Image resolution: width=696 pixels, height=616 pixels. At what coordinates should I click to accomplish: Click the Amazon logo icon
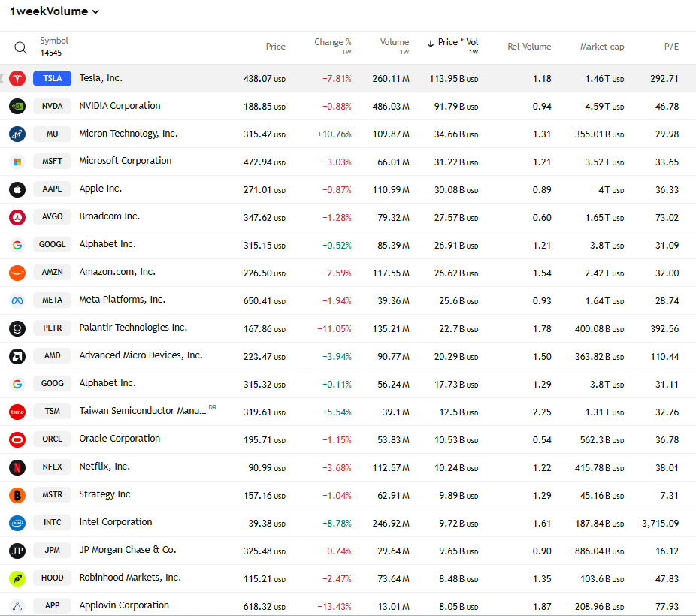coord(17,273)
